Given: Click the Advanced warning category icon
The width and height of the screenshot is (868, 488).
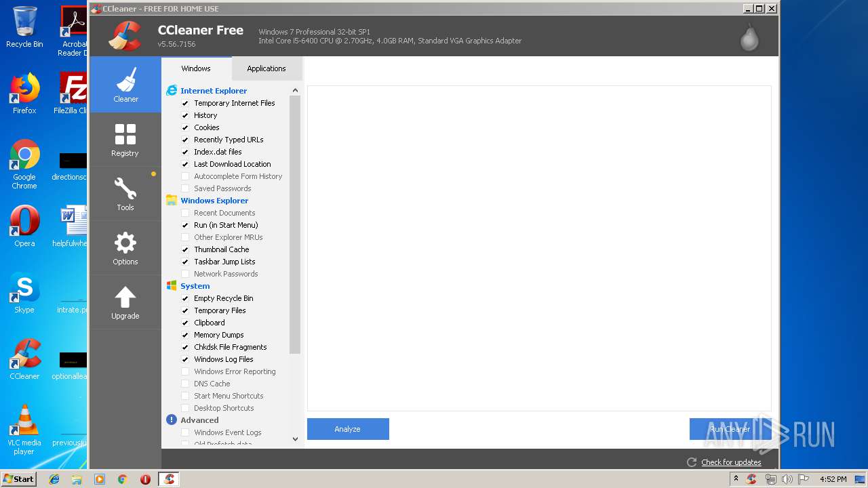Looking at the screenshot, I should [x=172, y=420].
